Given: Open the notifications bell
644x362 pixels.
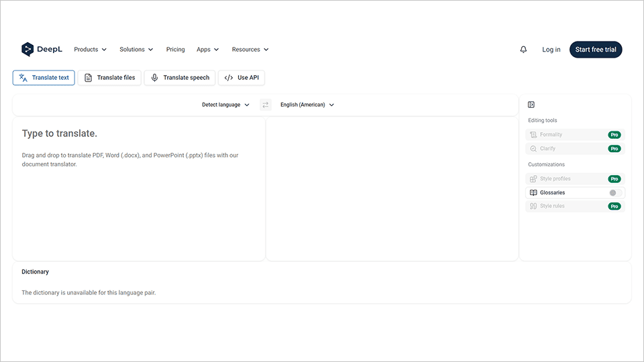Looking at the screenshot, I should click(x=523, y=49).
